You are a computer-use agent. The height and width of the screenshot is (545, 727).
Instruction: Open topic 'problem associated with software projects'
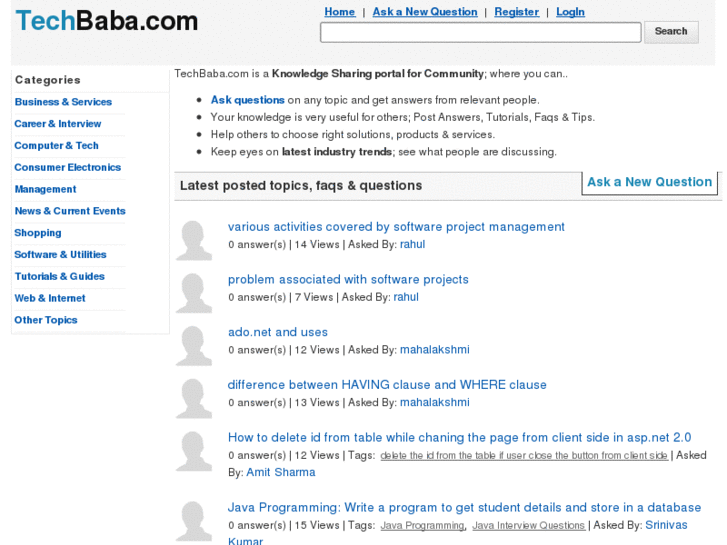click(x=348, y=280)
